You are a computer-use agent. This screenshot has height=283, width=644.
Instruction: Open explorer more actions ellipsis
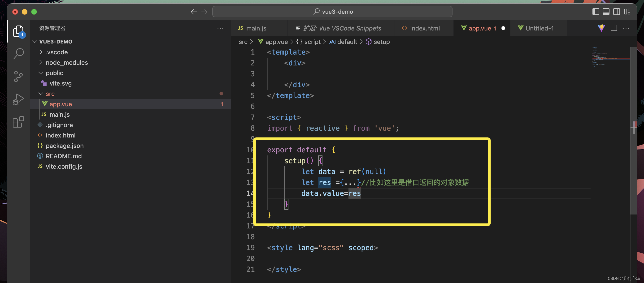tap(220, 28)
